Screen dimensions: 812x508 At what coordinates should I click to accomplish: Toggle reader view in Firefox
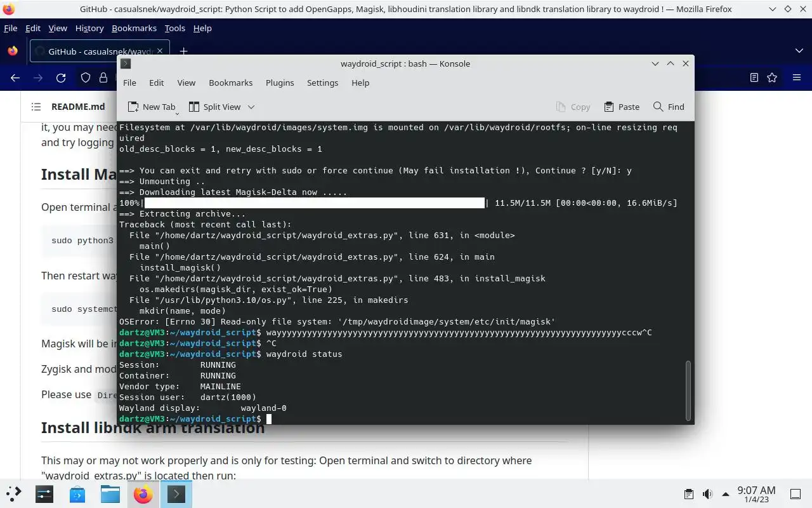point(754,77)
